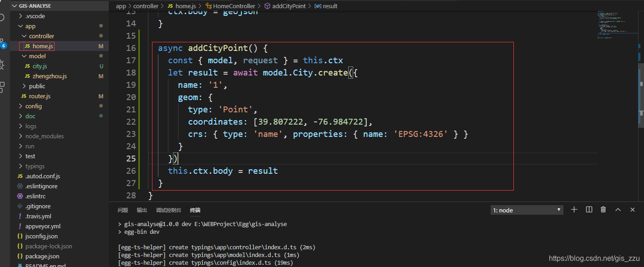Kill the terminal using the trash icon

603,210
